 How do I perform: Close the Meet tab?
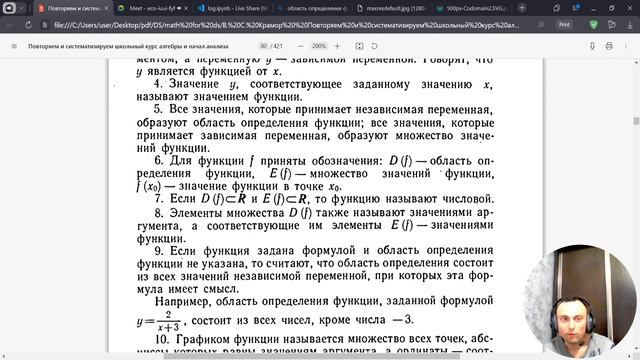186,8
